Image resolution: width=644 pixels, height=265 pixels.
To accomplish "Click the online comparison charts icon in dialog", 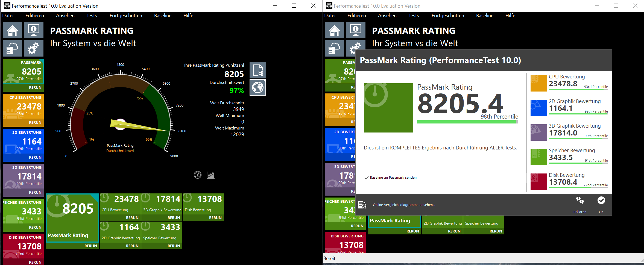I will click(362, 205).
